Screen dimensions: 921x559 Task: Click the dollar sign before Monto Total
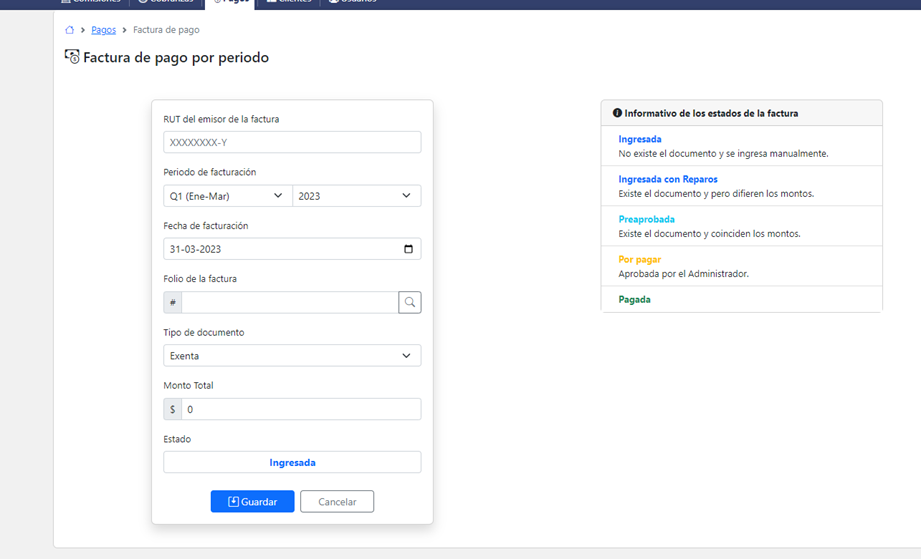click(x=173, y=409)
